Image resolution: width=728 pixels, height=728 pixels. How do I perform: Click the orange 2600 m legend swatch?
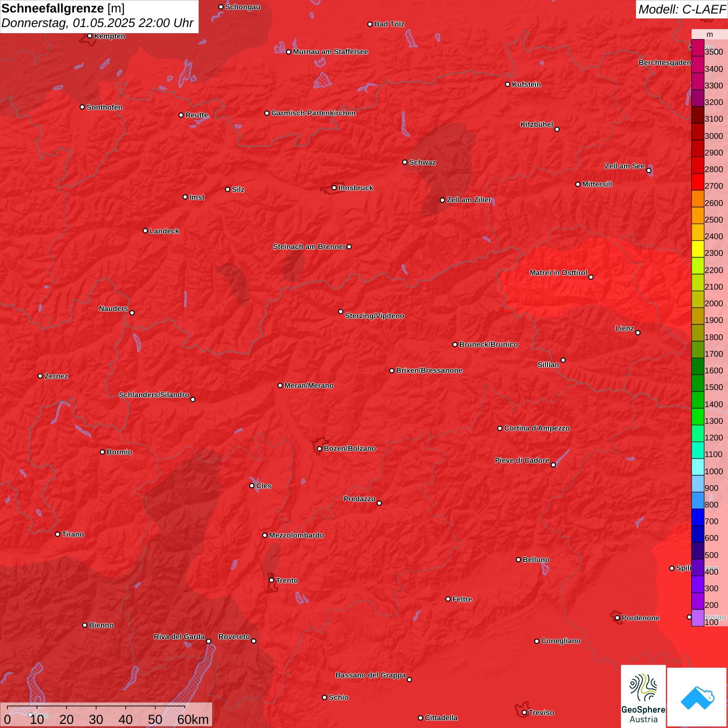click(x=698, y=199)
